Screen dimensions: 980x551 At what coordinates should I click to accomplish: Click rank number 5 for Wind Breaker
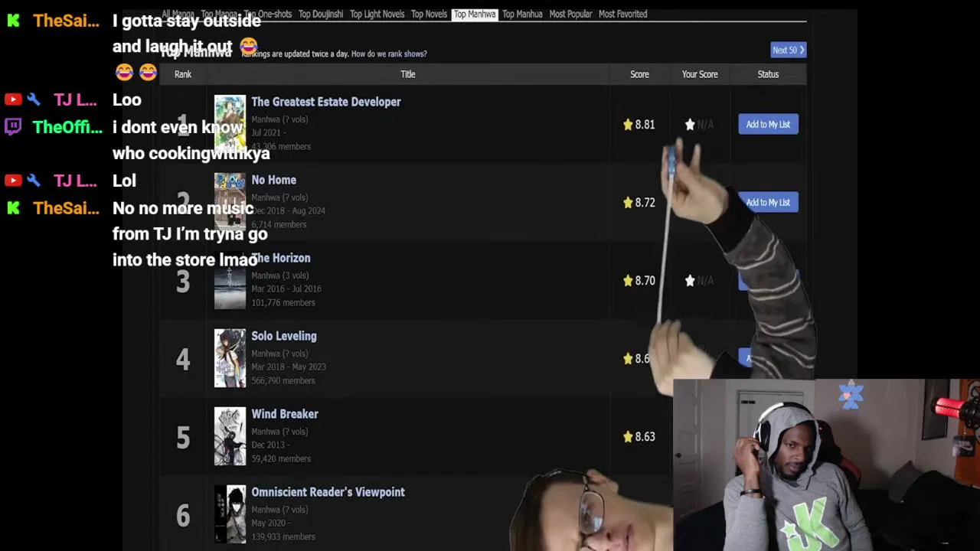coord(183,437)
